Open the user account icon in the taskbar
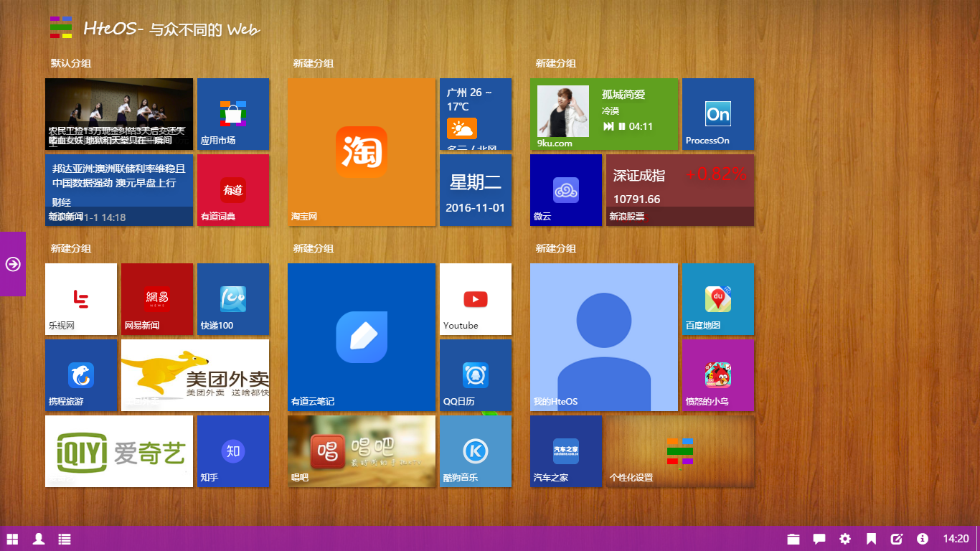The width and height of the screenshot is (980, 551). click(39, 539)
